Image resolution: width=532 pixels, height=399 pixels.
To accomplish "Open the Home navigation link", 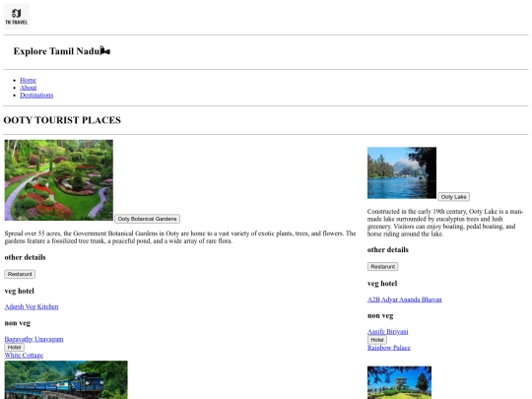I will [x=28, y=80].
